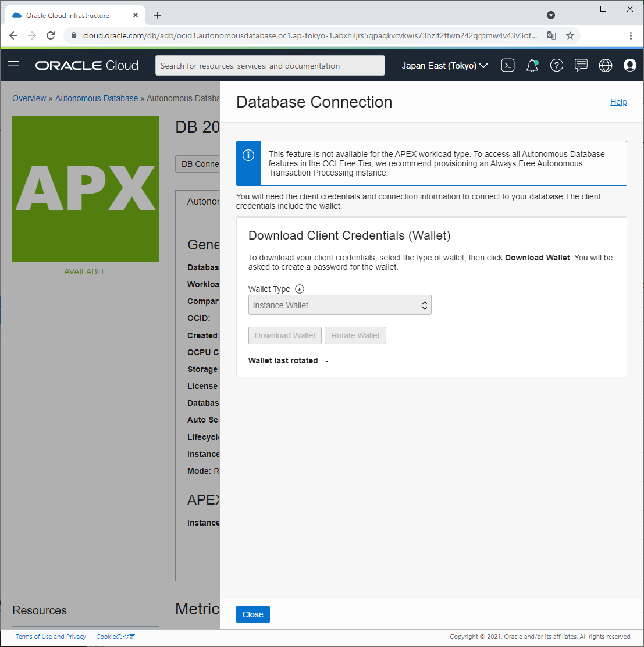Click the Wallet last rotated label
The width and height of the screenshot is (644, 647).
coord(284,360)
